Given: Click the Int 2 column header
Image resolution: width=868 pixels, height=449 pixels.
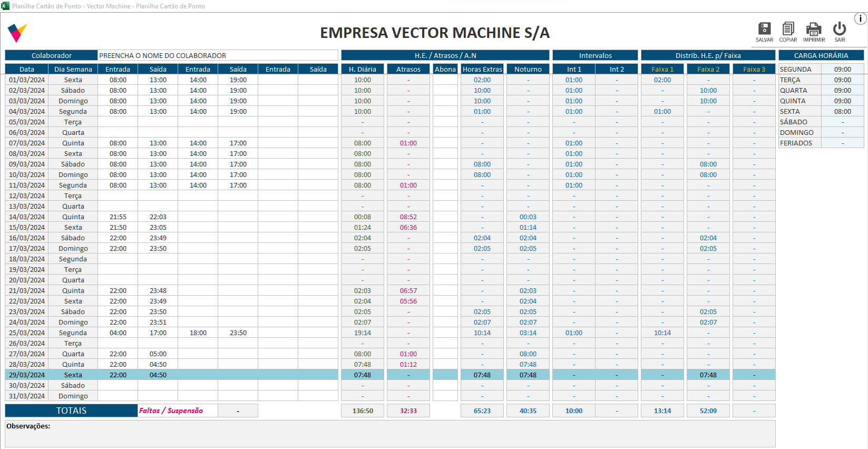Looking at the screenshot, I should tap(617, 69).
